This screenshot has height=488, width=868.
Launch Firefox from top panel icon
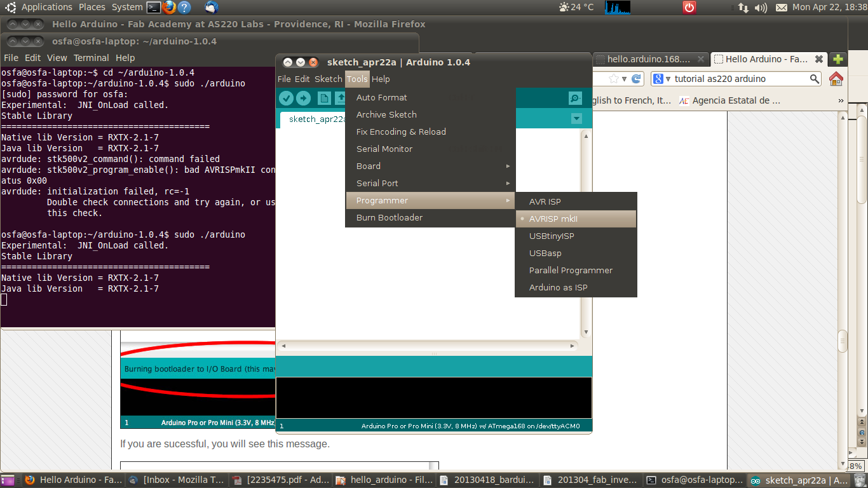[169, 7]
